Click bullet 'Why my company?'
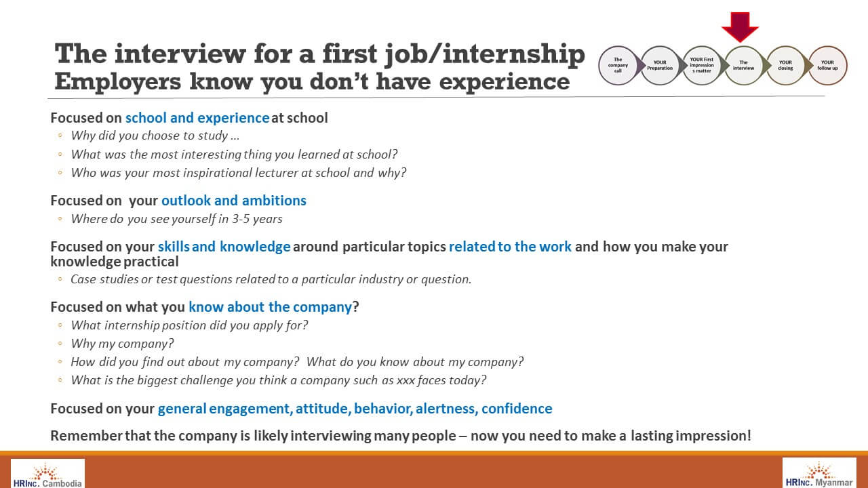 (x=123, y=344)
